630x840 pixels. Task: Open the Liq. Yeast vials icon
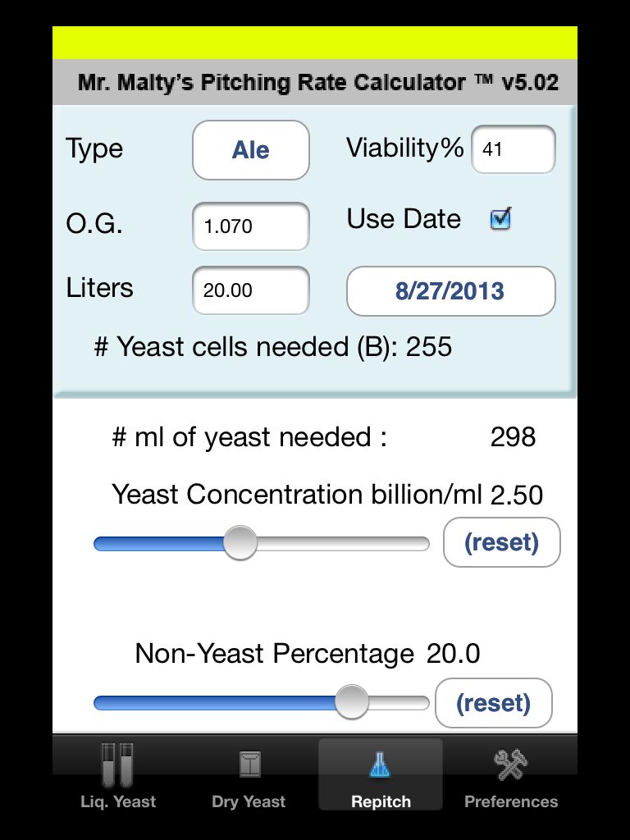[x=117, y=765]
